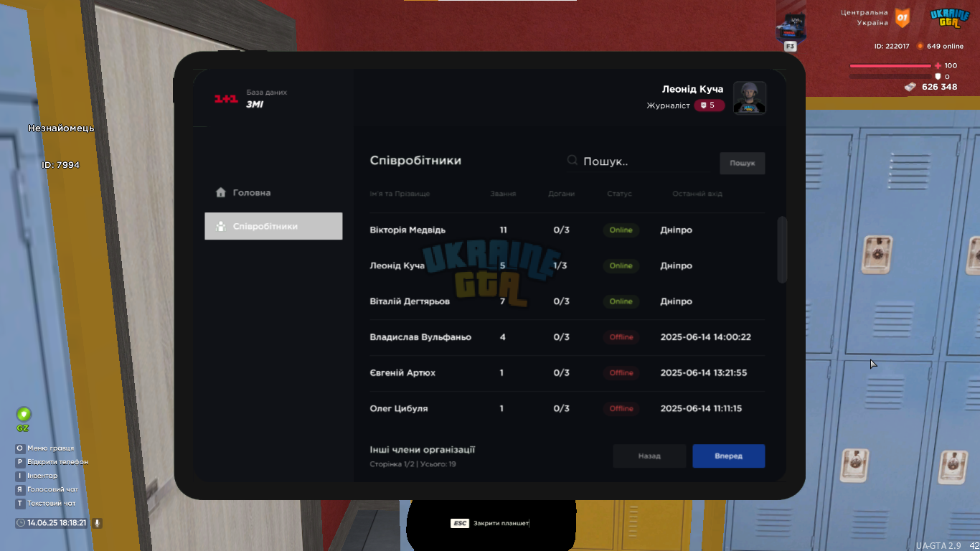980x551 pixels.
Task: Open the Головна home menu item
Action: coord(243,193)
